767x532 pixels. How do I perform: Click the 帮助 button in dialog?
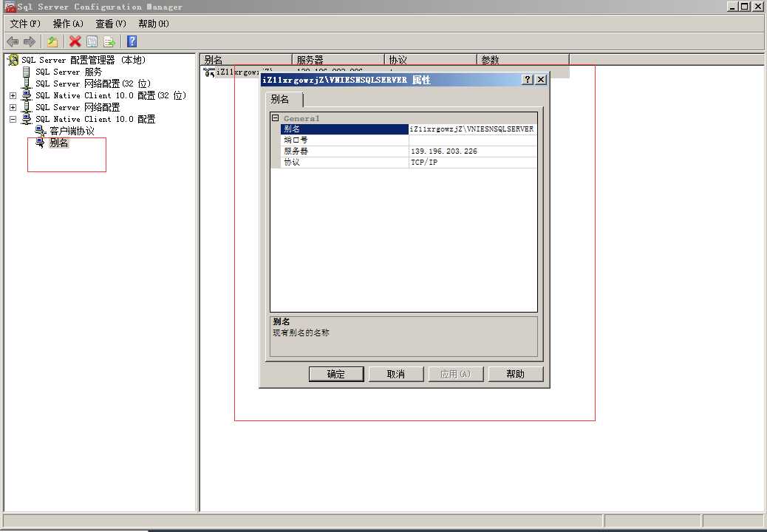[x=516, y=374]
